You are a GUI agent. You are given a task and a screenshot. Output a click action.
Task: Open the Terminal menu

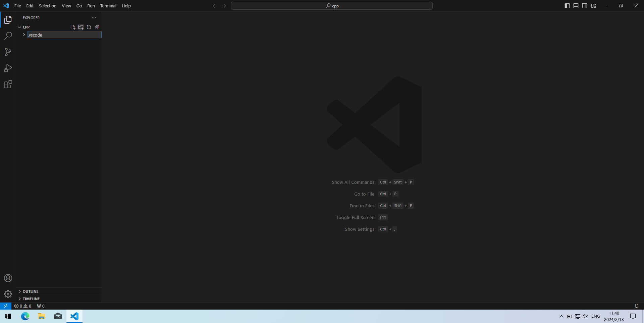pyautogui.click(x=108, y=6)
